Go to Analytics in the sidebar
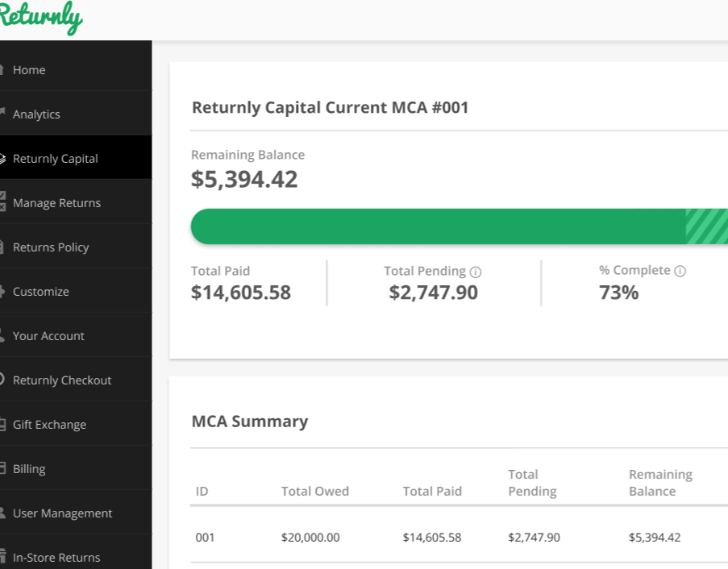 76,114
